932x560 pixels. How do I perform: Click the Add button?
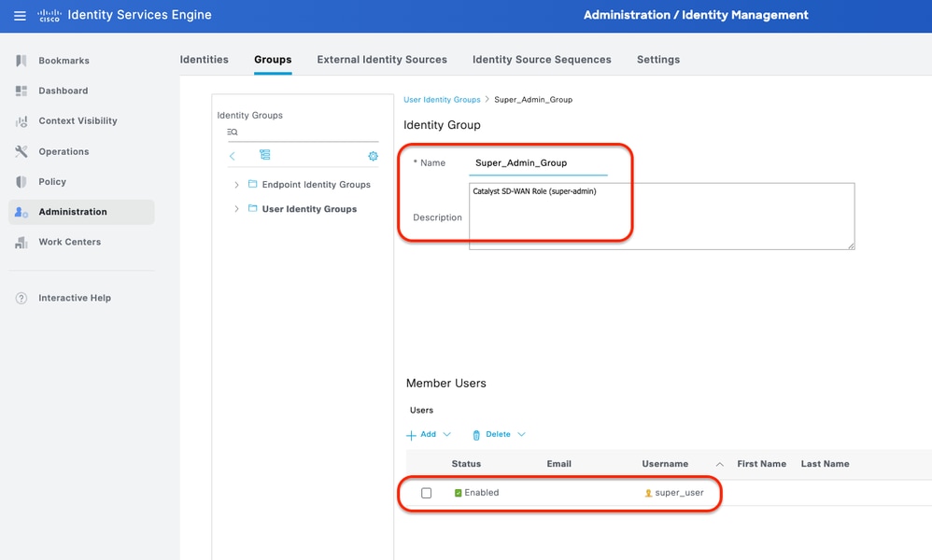tap(428, 434)
